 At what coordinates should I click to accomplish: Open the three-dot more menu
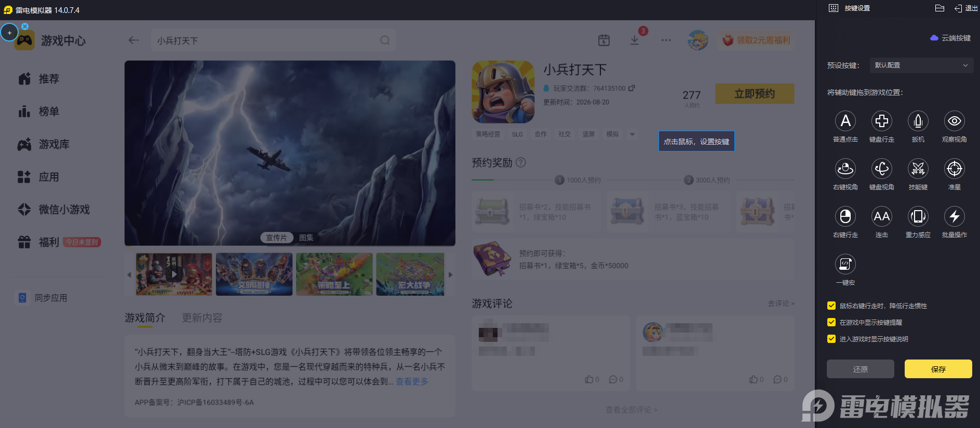point(666,40)
